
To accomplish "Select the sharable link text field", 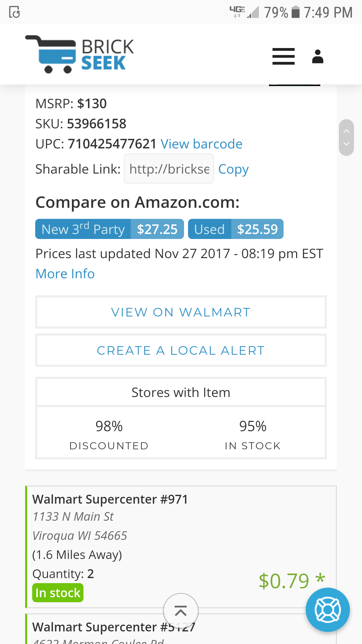I will pos(169,169).
